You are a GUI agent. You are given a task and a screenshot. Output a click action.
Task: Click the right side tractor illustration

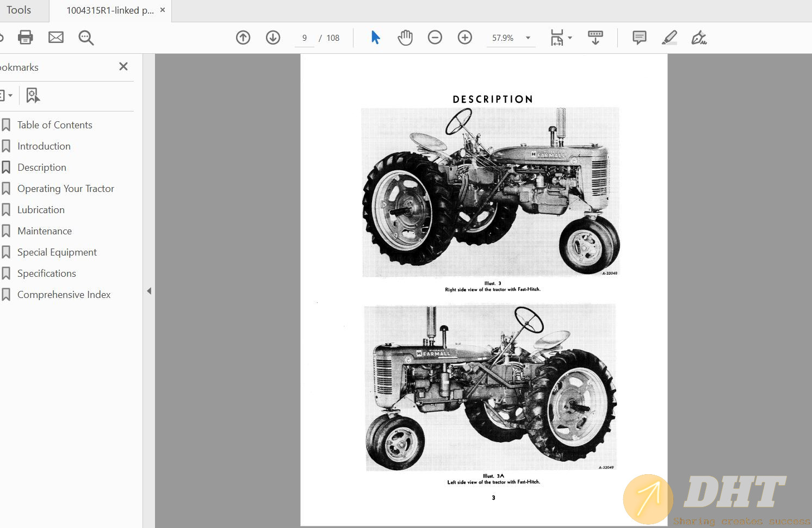pyautogui.click(x=491, y=192)
